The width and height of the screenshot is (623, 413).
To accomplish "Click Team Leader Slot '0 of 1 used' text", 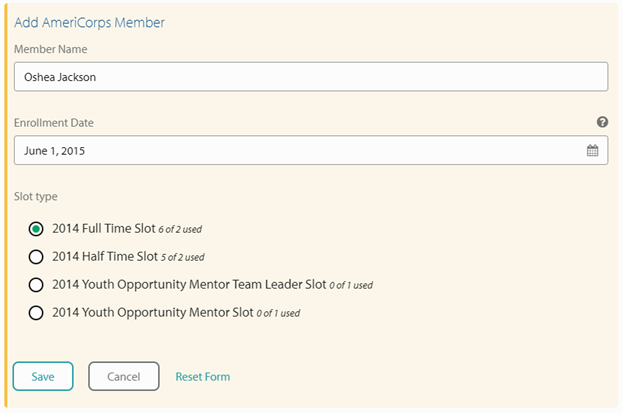I will coord(350,286).
